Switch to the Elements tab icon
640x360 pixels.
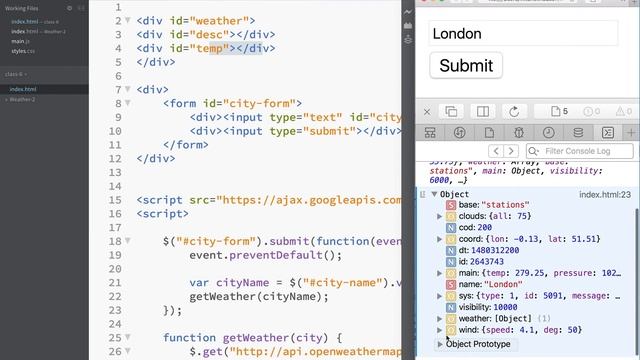click(430, 133)
